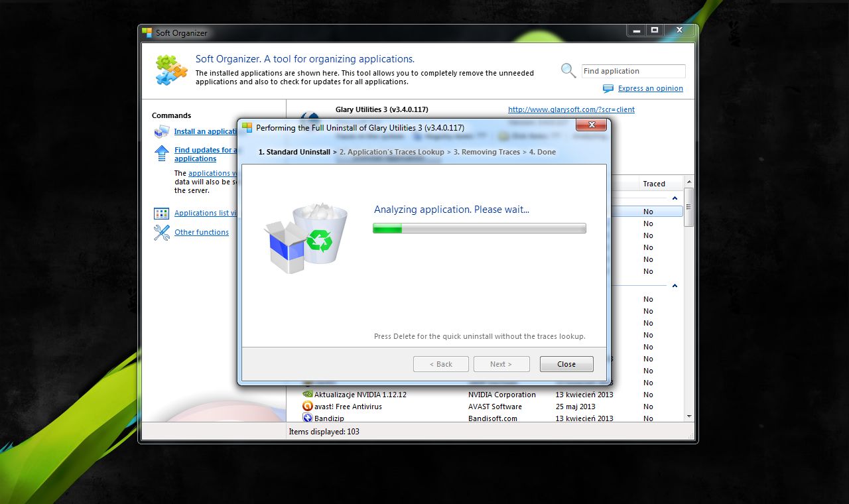Image resolution: width=849 pixels, height=504 pixels.
Task: Click the Removing Traces step label
Action: point(487,152)
